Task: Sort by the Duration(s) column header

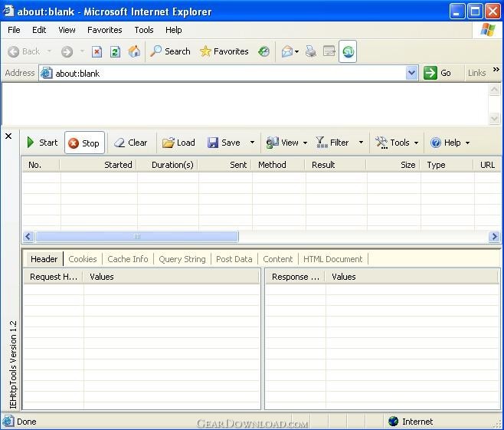Action: tap(168, 165)
